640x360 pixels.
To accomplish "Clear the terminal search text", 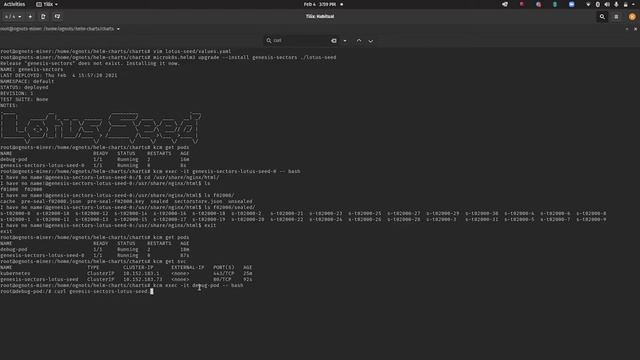I will pyautogui.click(x=334, y=40).
